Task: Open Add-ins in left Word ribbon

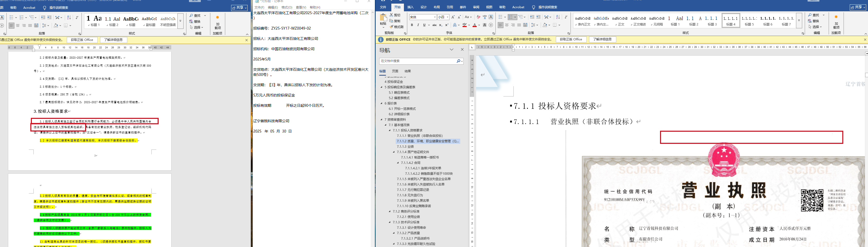Action: tap(218, 22)
